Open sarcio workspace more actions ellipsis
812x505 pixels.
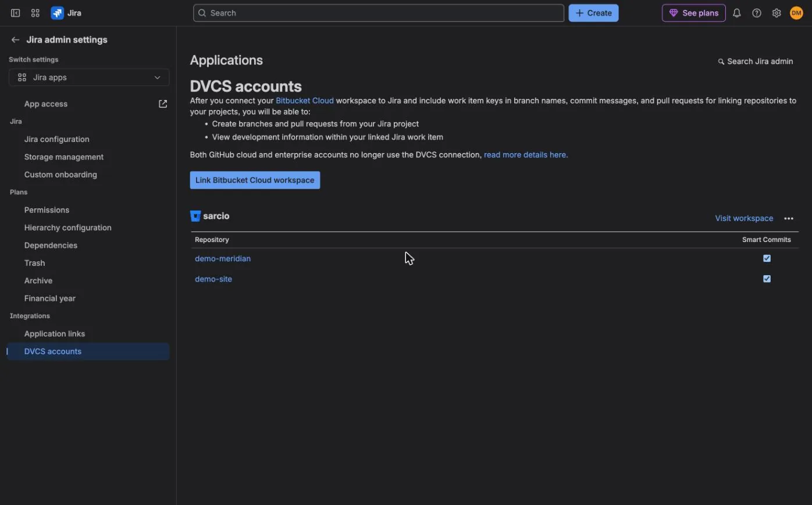[x=789, y=218]
